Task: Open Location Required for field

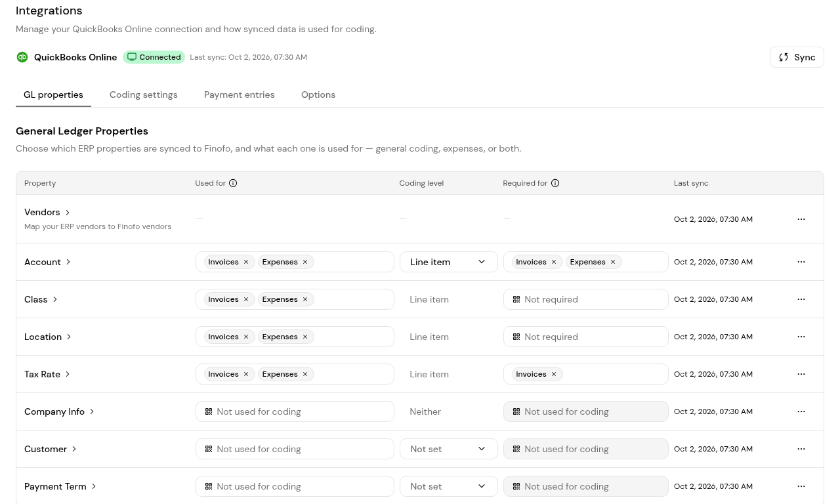Action: 585,337
